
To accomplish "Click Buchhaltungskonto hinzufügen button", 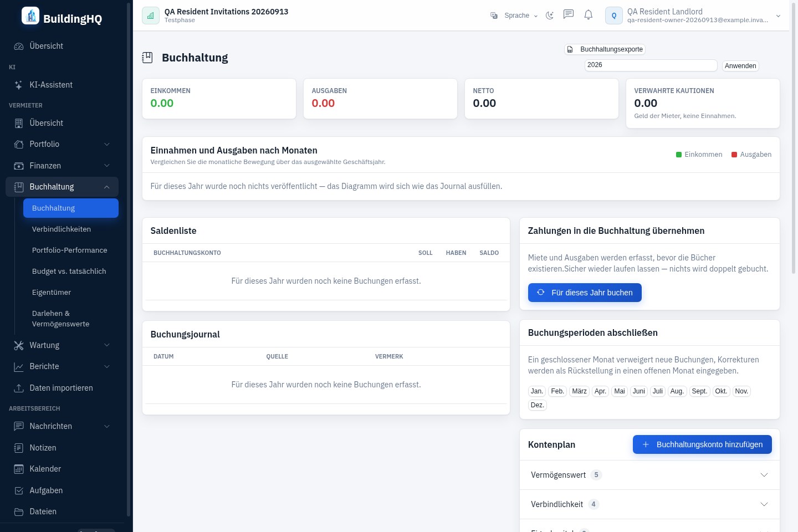I will pyautogui.click(x=702, y=444).
